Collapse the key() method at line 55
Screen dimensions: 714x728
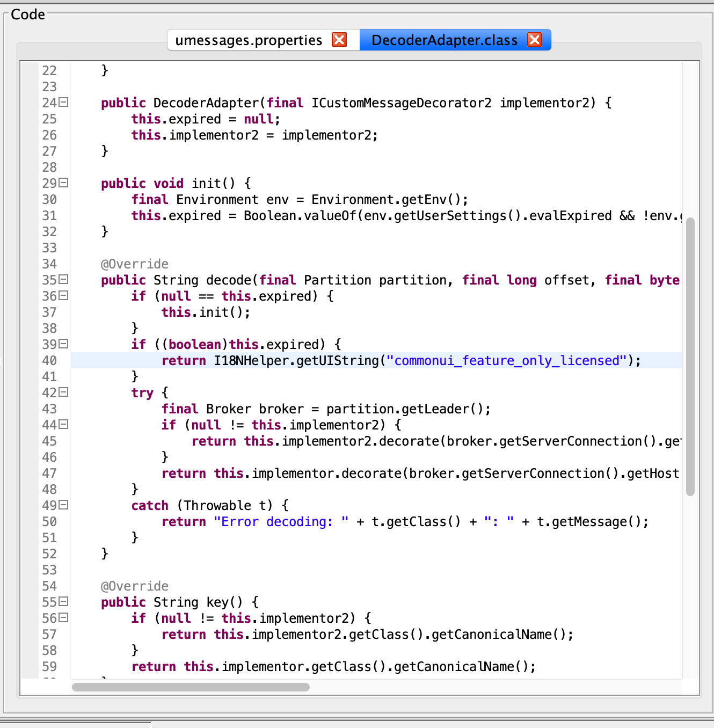tap(64, 602)
